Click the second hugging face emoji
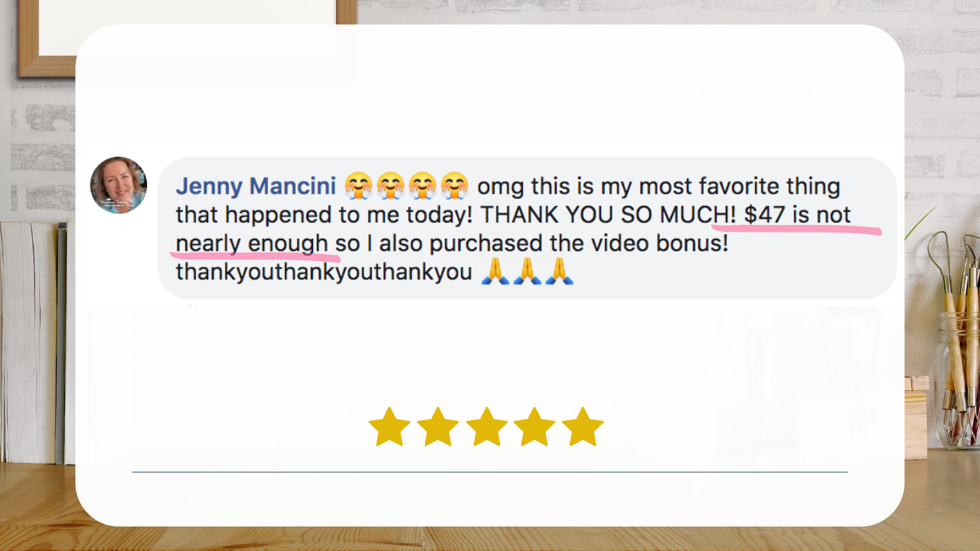Image resolution: width=980 pixels, height=551 pixels. pos(390,186)
